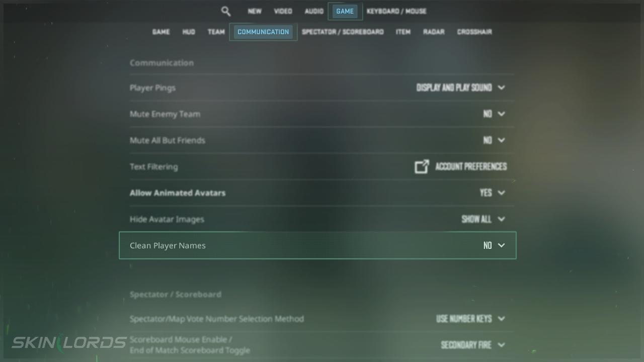Select the Game sub-tab

pyautogui.click(x=161, y=32)
